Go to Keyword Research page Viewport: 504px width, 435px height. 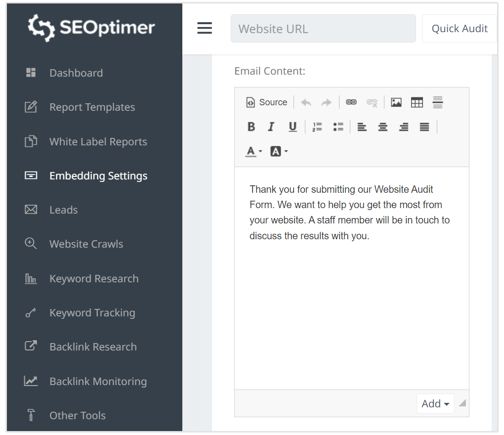click(94, 279)
